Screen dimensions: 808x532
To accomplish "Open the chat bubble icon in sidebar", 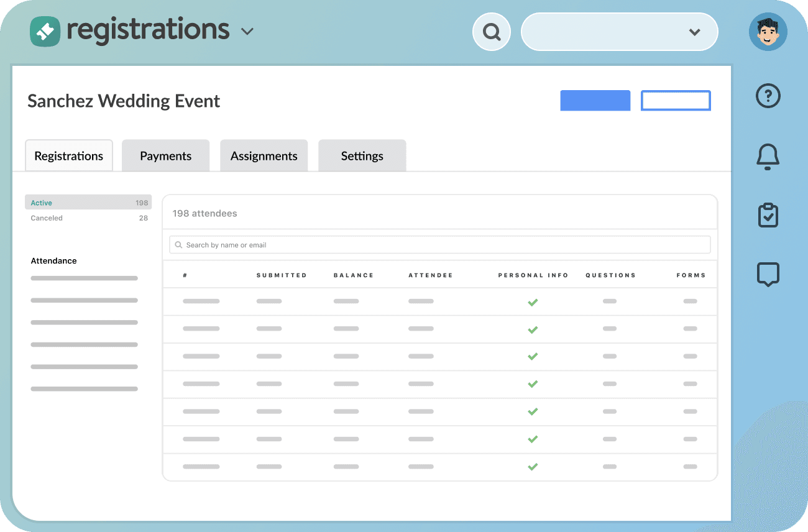I will 768,274.
